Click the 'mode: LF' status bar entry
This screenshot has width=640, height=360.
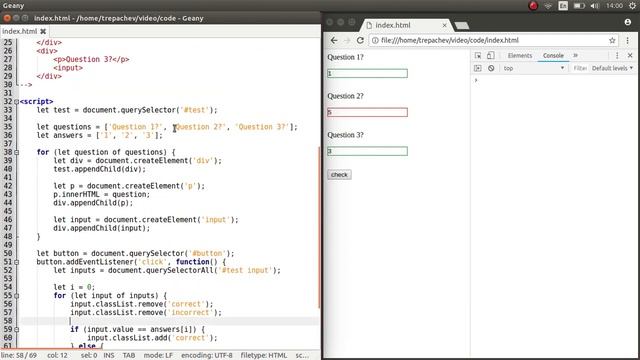(x=158, y=356)
